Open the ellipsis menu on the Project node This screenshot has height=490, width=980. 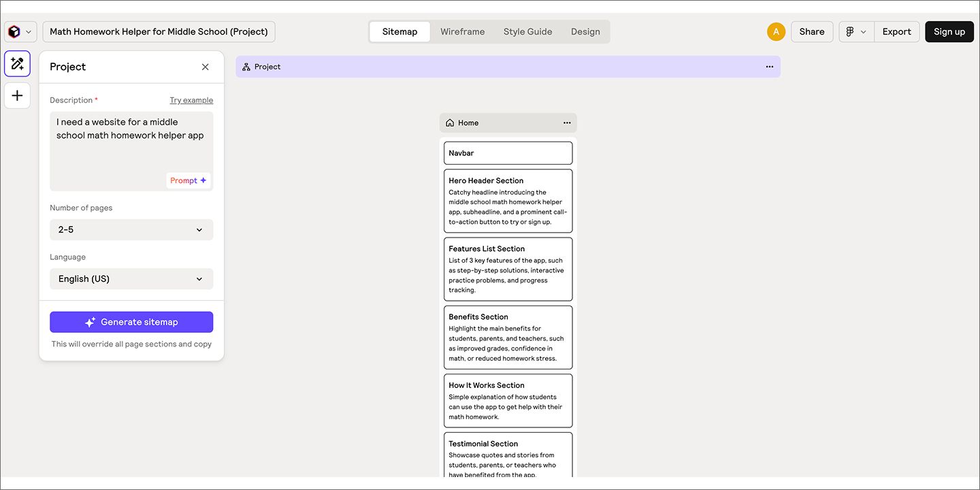pos(770,66)
